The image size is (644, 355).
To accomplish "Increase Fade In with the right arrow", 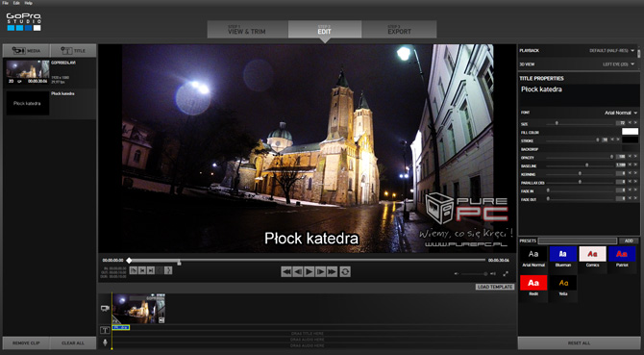I will 635,190.
